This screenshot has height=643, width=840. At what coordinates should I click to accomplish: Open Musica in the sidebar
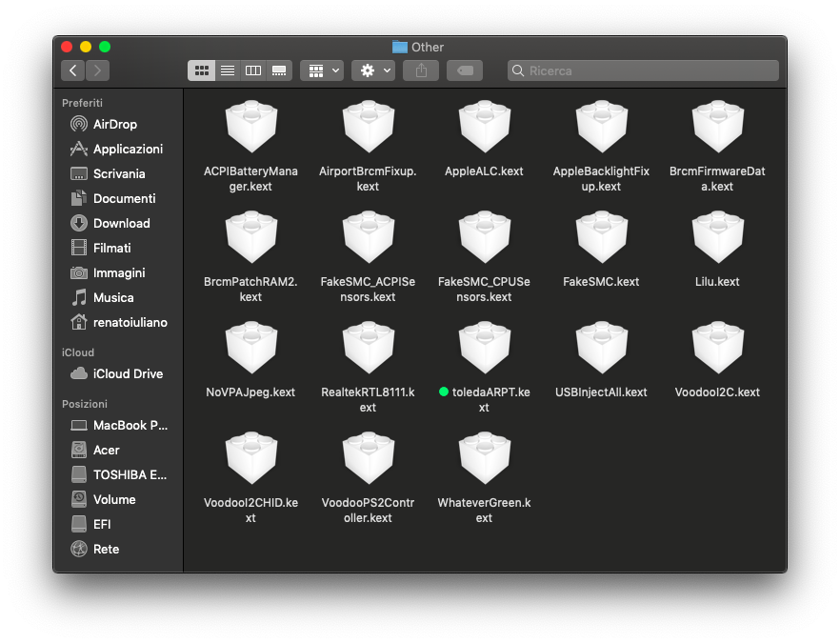(119, 297)
